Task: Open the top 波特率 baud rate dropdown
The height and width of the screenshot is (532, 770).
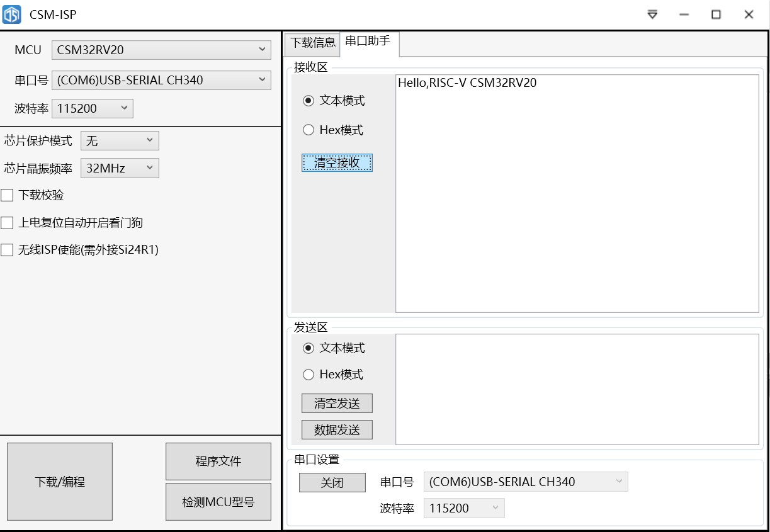Action: click(x=92, y=108)
